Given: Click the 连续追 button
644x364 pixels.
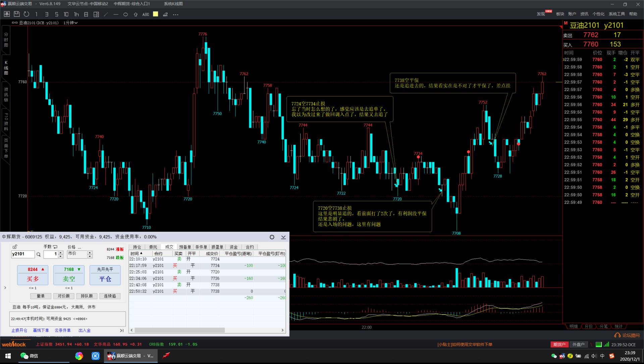Looking at the screenshot, I should click(110, 296).
